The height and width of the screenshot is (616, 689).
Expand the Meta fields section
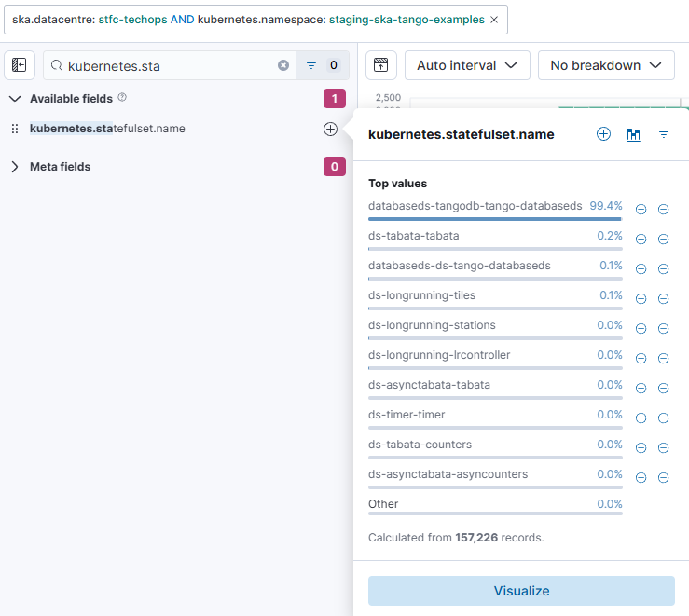(x=15, y=167)
